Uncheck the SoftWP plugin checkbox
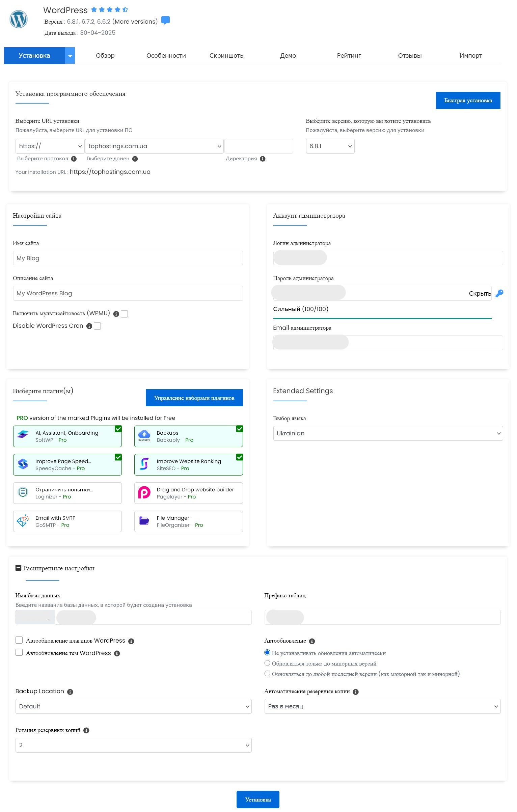Image resolution: width=517 pixels, height=812 pixels. 118,429
